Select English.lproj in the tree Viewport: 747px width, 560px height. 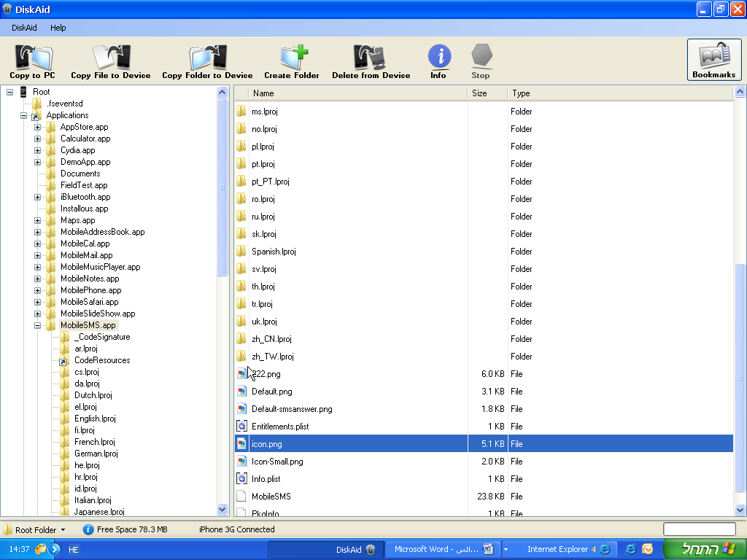(95, 419)
